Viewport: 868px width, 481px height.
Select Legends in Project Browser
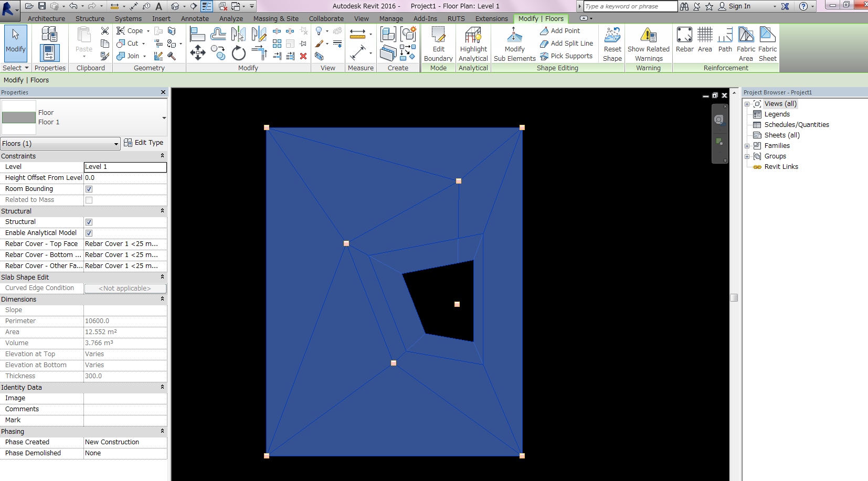coord(777,114)
